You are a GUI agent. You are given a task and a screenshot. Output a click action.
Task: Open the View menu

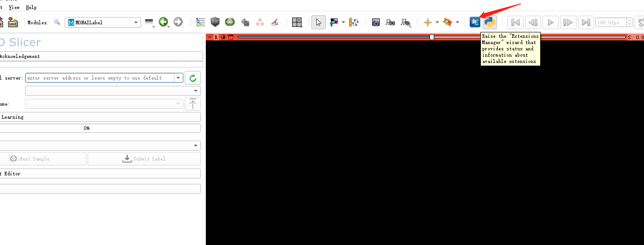tap(14, 7)
